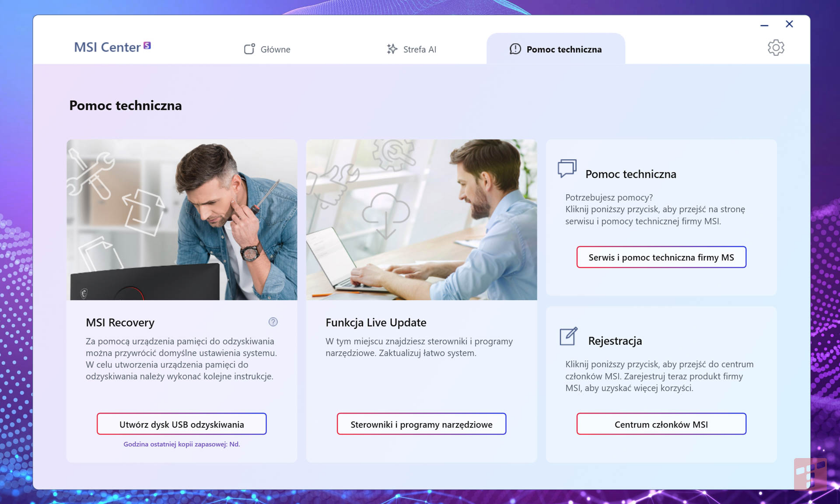840x504 pixels.
Task: Click the MSI Recovery help question mark
Action: tap(273, 322)
